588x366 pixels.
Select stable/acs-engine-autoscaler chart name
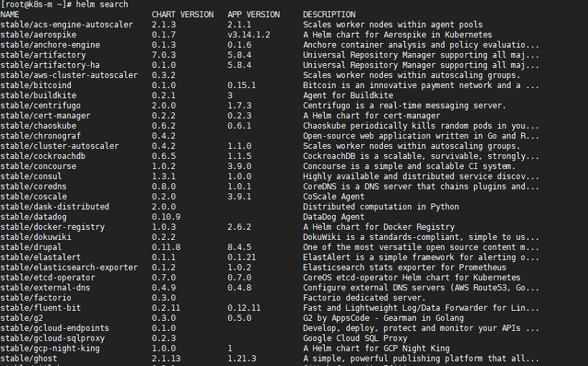click(x=67, y=25)
